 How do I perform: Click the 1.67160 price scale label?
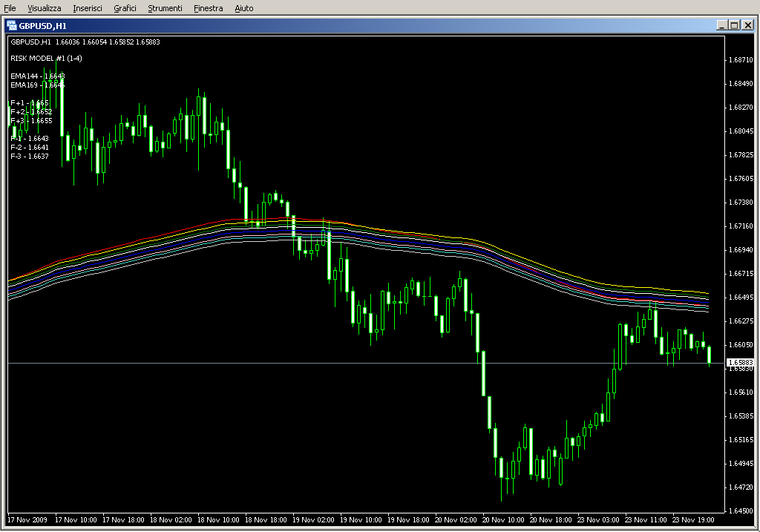click(x=741, y=226)
